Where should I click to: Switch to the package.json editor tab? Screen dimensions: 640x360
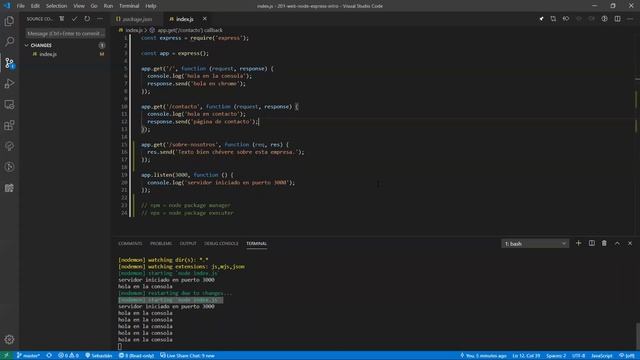pyautogui.click(x=137, y=19)
